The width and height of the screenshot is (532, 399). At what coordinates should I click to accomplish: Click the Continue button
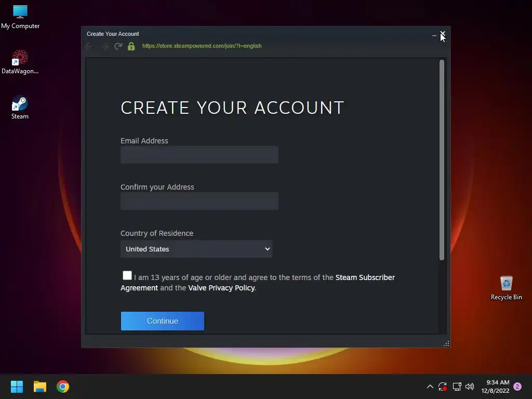(163, 321)
